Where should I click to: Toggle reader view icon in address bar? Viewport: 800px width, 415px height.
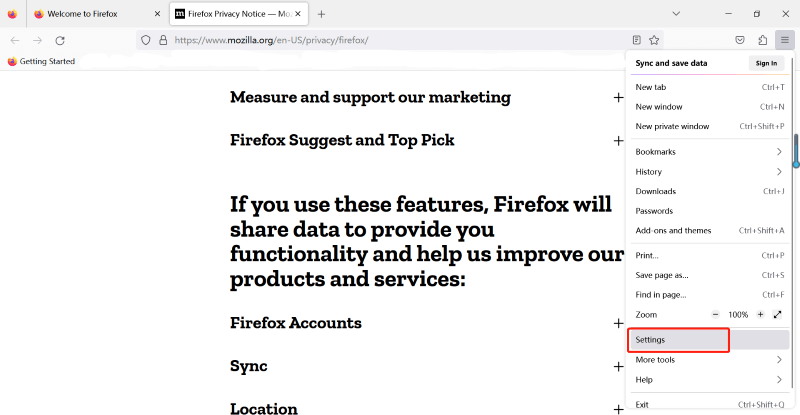coord(636,40)
